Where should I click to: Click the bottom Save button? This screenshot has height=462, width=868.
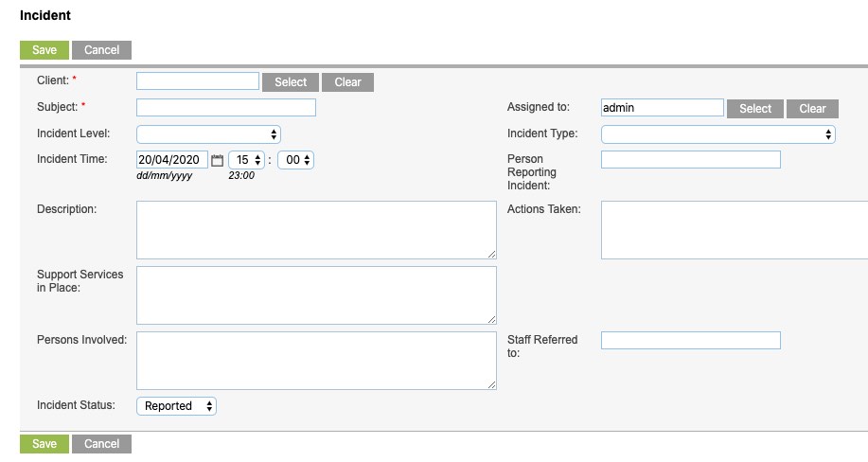pos(44,444)
